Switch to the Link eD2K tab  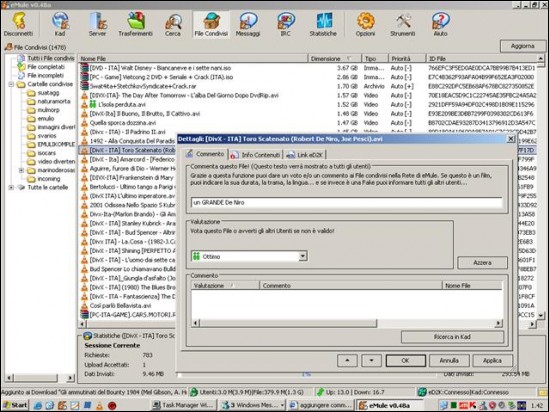point(305,154)
